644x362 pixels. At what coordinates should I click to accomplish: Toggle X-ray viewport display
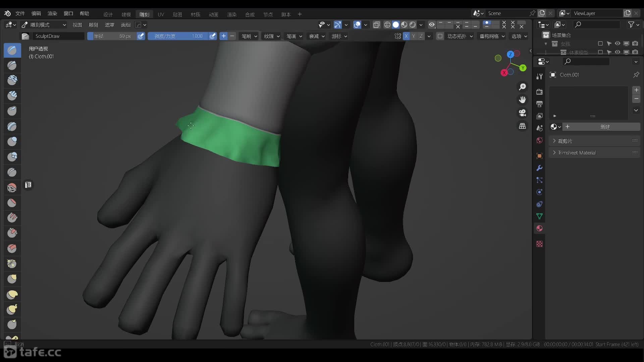click(376, 25)
